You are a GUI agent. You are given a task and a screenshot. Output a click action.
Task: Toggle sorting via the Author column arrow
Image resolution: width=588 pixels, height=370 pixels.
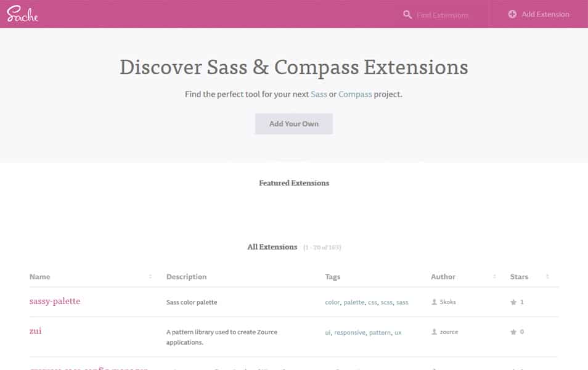[x=494, y=276]
